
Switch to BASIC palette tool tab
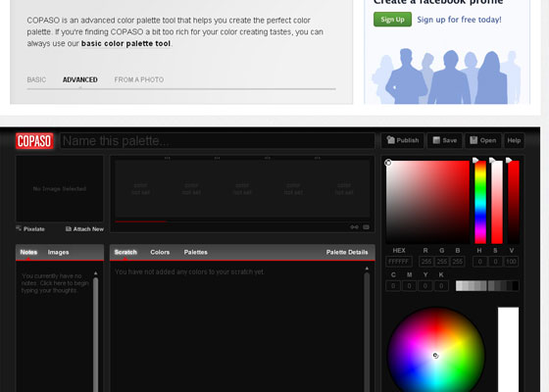pos(36,79)
